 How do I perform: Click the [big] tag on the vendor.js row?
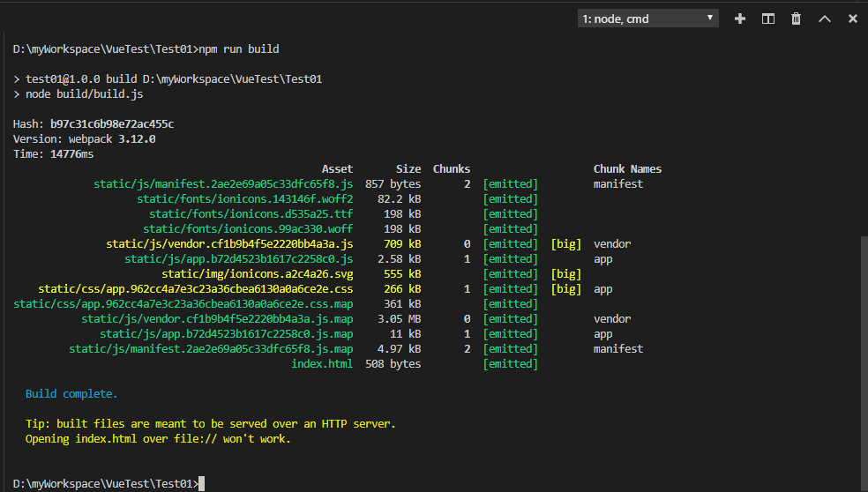pos(566,243)
